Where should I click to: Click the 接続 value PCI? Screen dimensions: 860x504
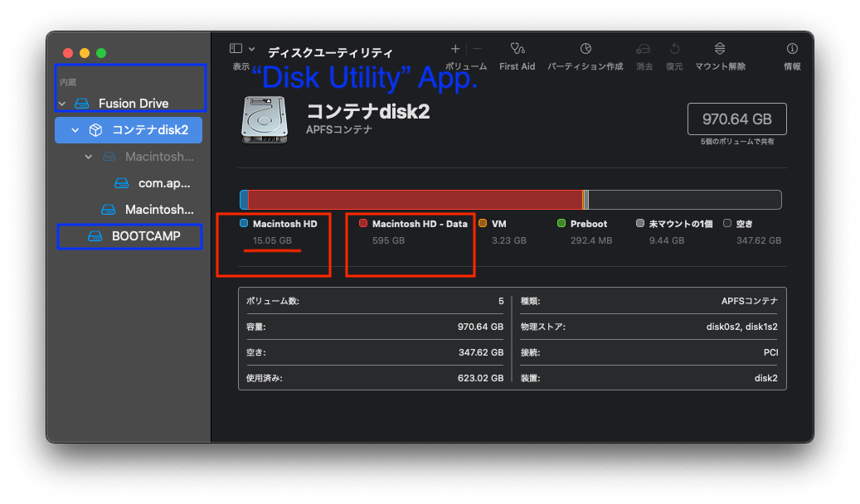coord(770,352)
